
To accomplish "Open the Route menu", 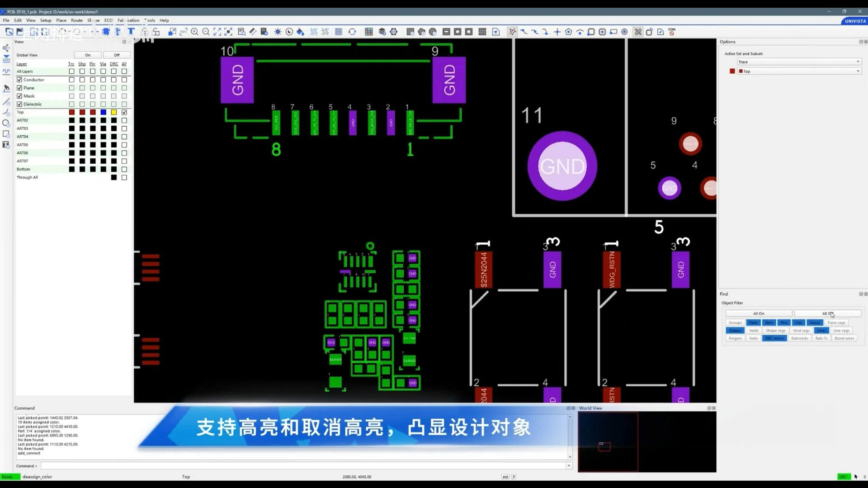I will pyautogui.click(x=76, y=20).
